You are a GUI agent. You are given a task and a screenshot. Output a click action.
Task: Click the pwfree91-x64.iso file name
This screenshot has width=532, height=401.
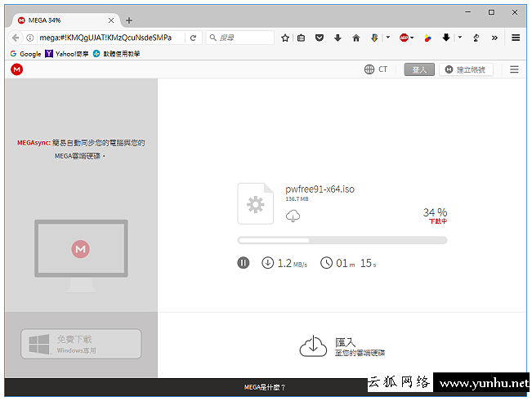pyautogui.click(x=320, y=189)
